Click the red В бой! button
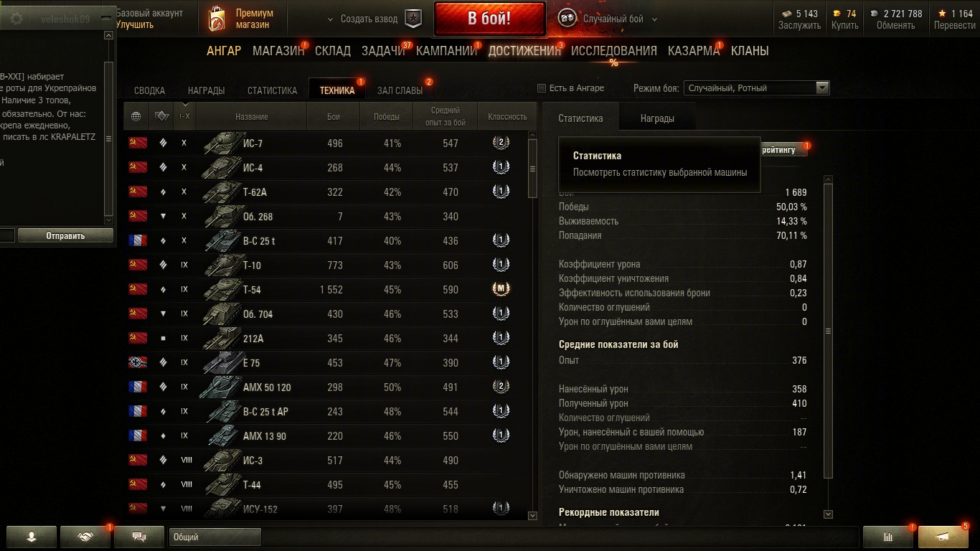Screen dimensions: 980x551 [489, 19]
